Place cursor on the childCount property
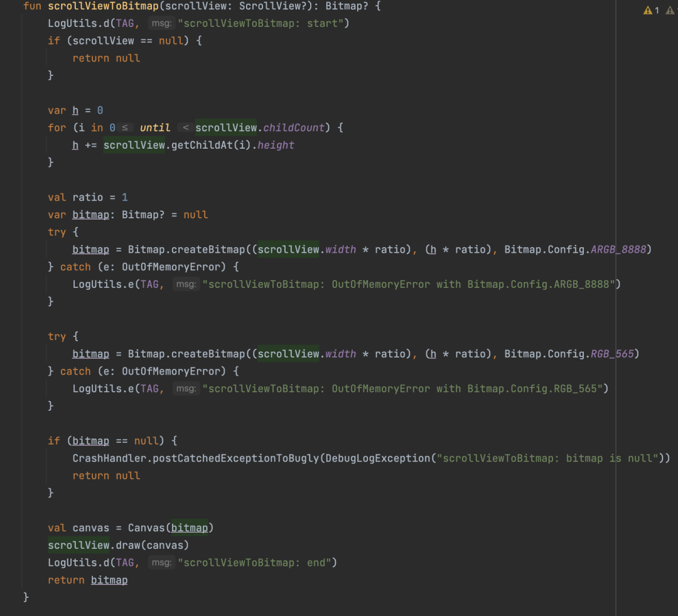Screen dimensions: 678x616 294,128
